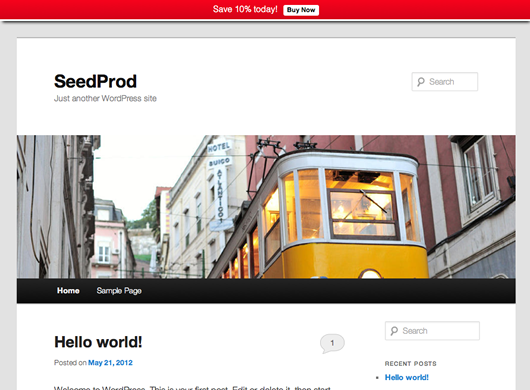Click the magnifier icon in the sidebar search box

click(394, 331)
